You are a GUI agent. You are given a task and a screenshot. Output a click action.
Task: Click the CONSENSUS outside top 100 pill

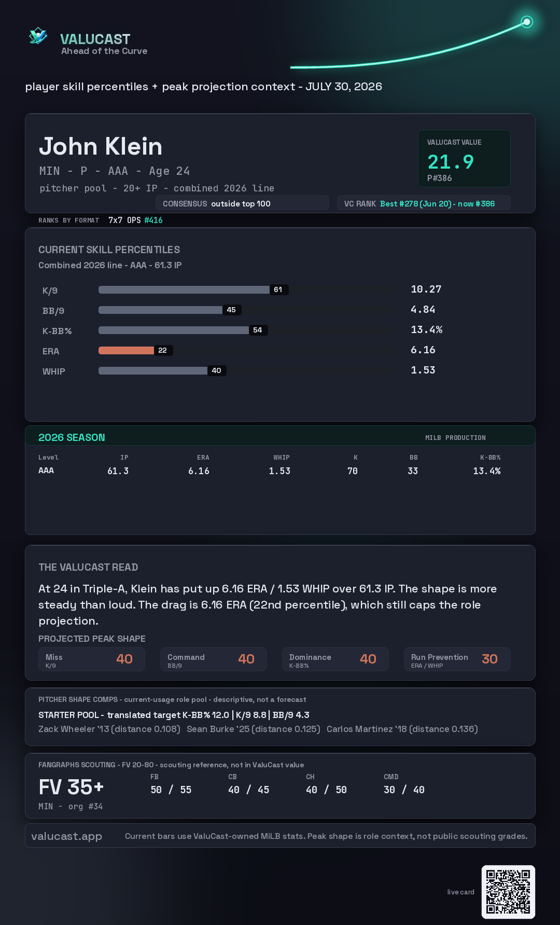pos(242,203)
